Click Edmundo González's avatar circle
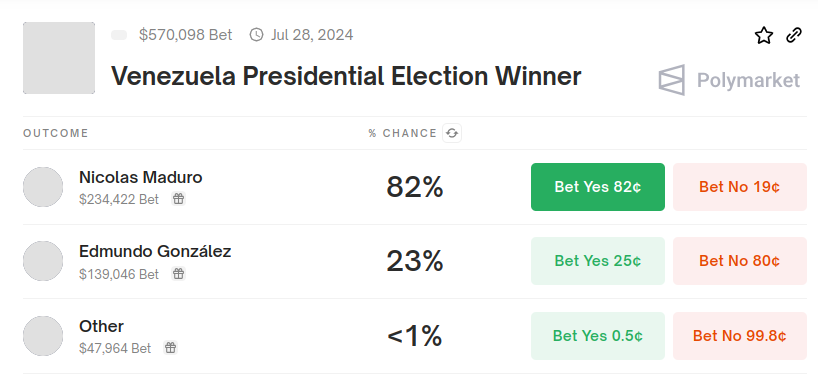 click(x=43, y=261)
